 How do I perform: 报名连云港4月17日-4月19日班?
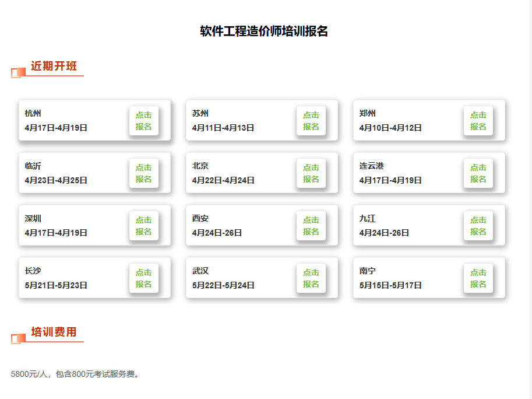click(x=478, y=173)
